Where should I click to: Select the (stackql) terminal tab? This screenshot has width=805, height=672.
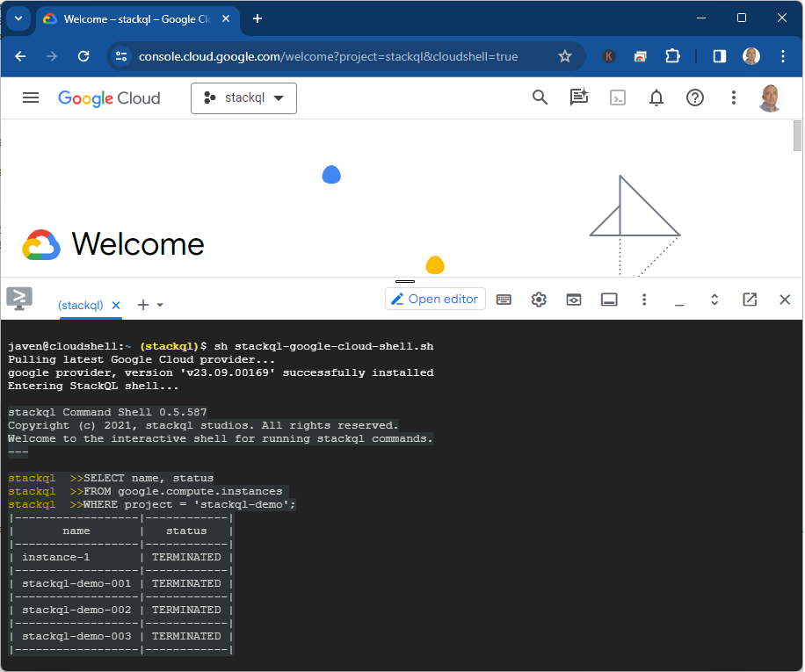[x=82, y=305]
